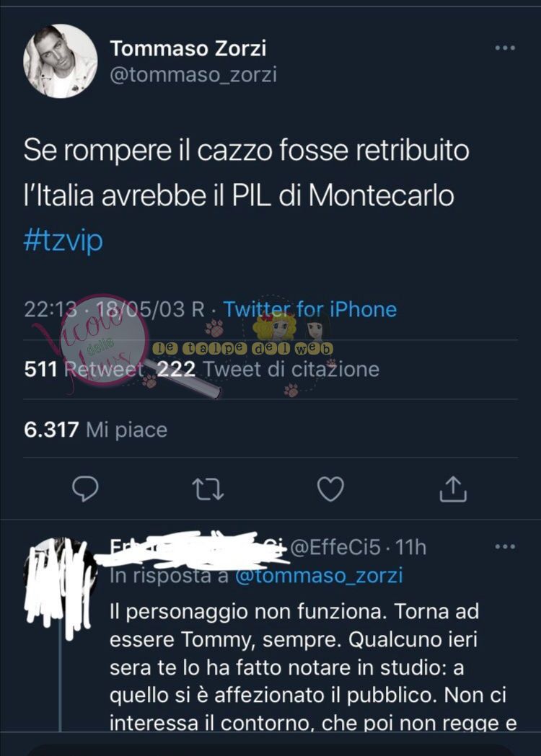Like the tweet with heart icon
541x756 pixels.
click(330, 489)
